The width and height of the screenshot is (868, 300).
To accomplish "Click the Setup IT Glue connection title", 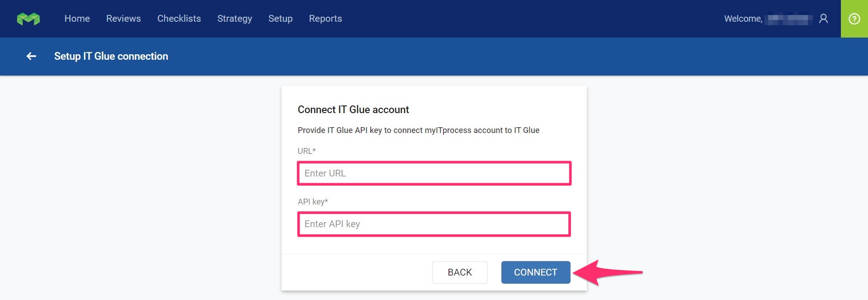I will (111, 56).
